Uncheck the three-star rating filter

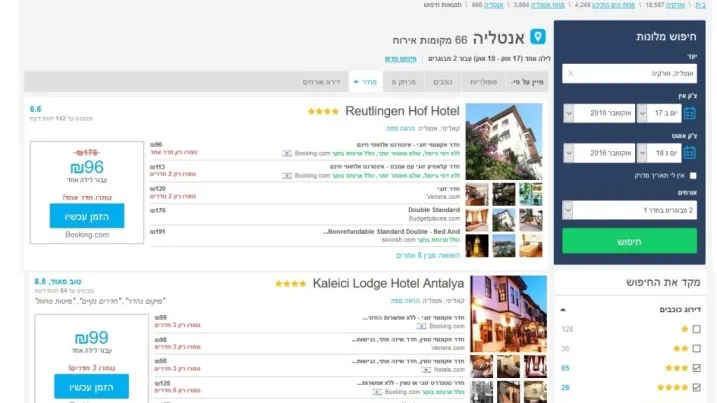pyautogui.click(x=696, y=368)
